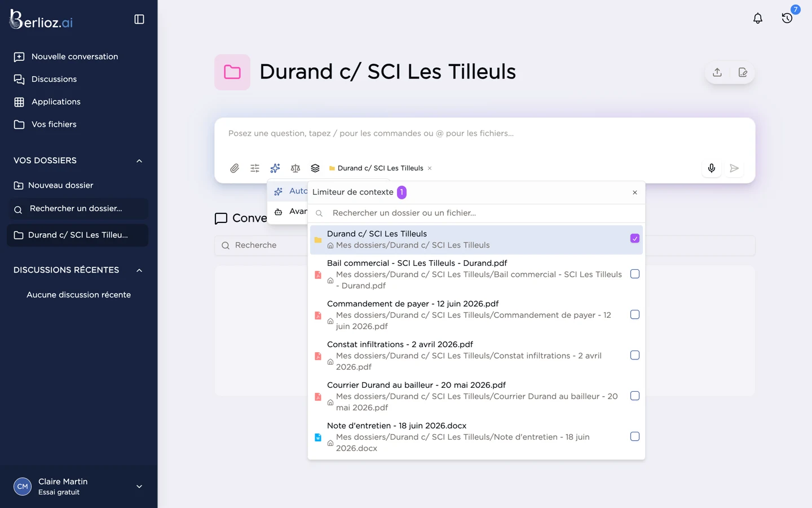The width and height of the screenshot is (812, 508).
Task: Click the share upload icon beside title
Action: pos(717,72)
